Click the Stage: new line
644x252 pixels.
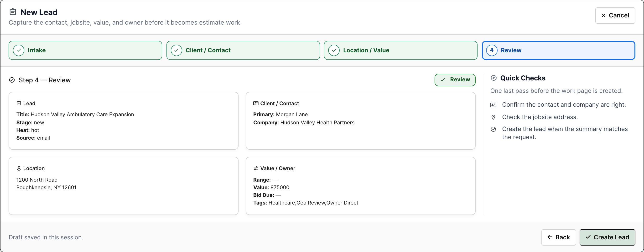click(30, 122)
